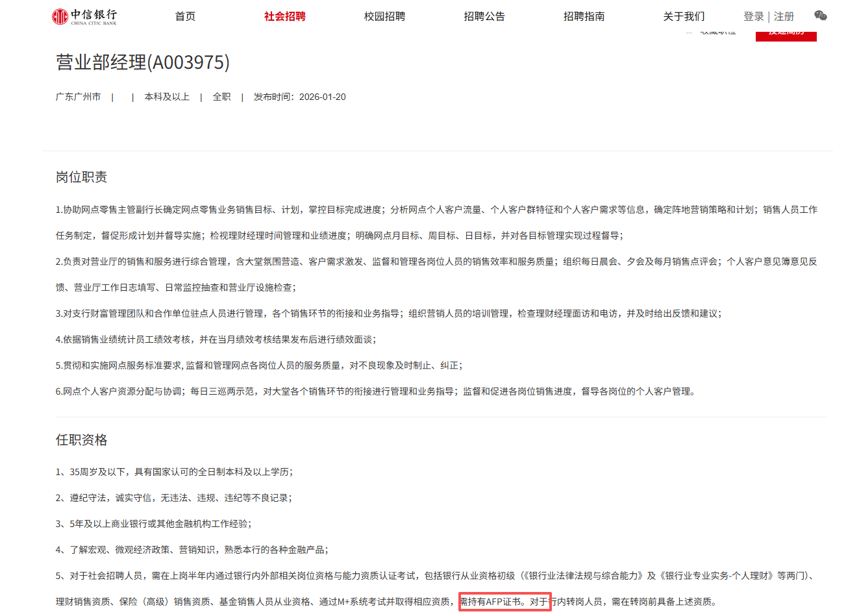Open the 关于我们 navigation item
The width and height of the screenshot is (846, 616).
coord(684,16)
